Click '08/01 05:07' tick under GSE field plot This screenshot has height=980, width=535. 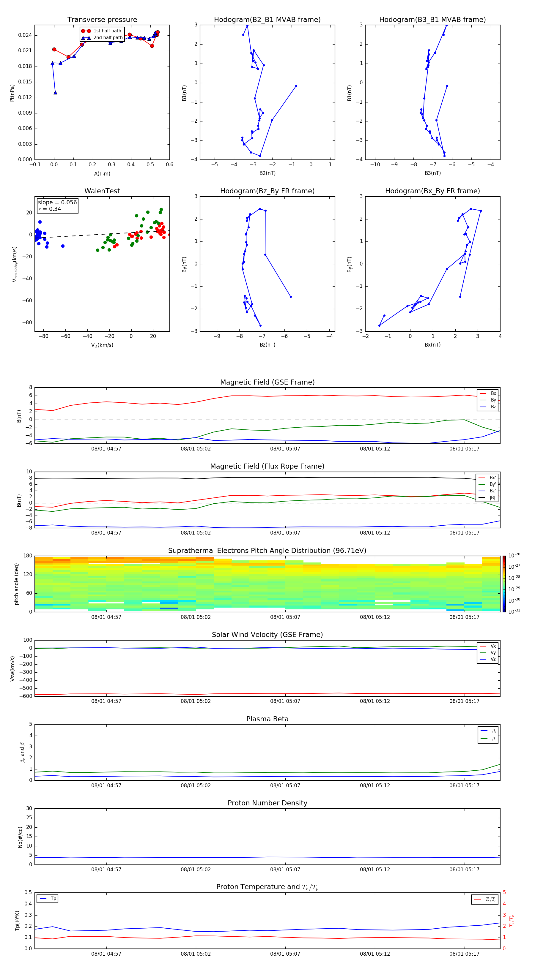click(x=285, y=449)
